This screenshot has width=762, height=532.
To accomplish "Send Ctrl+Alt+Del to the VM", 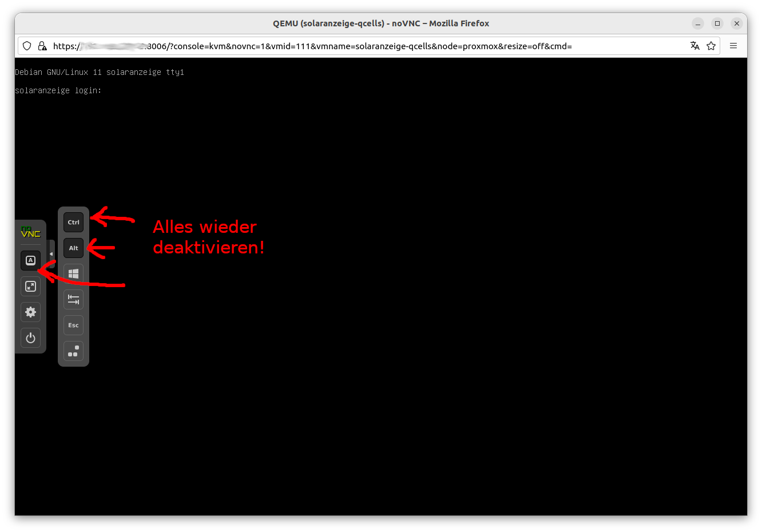I will coord(73,351).
